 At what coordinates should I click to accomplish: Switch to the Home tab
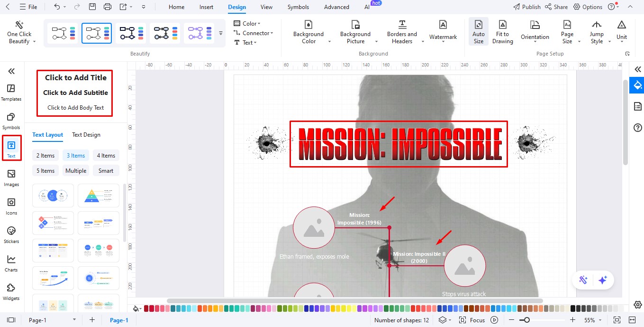coord(177,7)
